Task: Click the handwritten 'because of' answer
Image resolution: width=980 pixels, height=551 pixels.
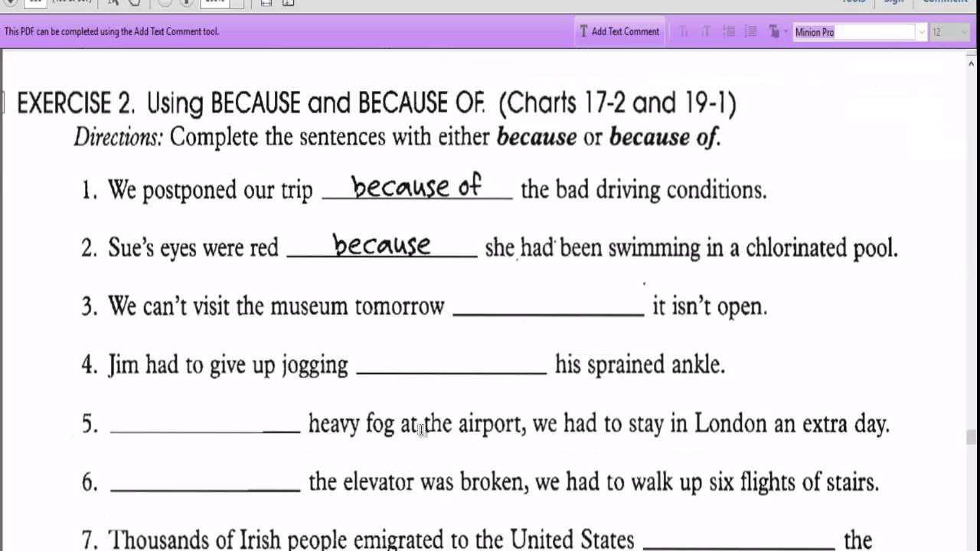Action: pos(416,186)
